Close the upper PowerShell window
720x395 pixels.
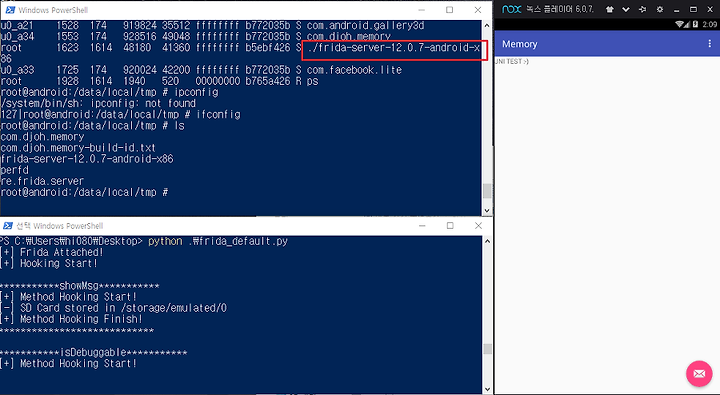point(478,10)
